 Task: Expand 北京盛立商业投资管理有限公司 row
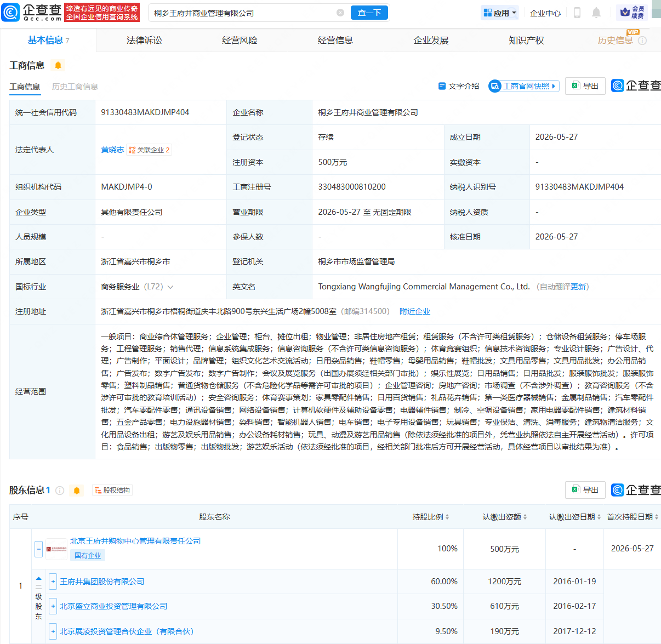tap(53, 606)
